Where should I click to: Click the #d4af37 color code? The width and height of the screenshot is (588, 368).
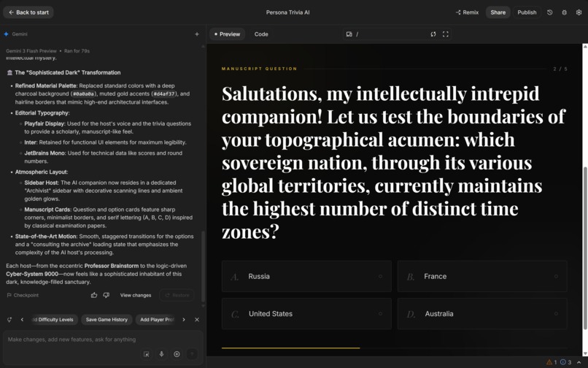164,94
